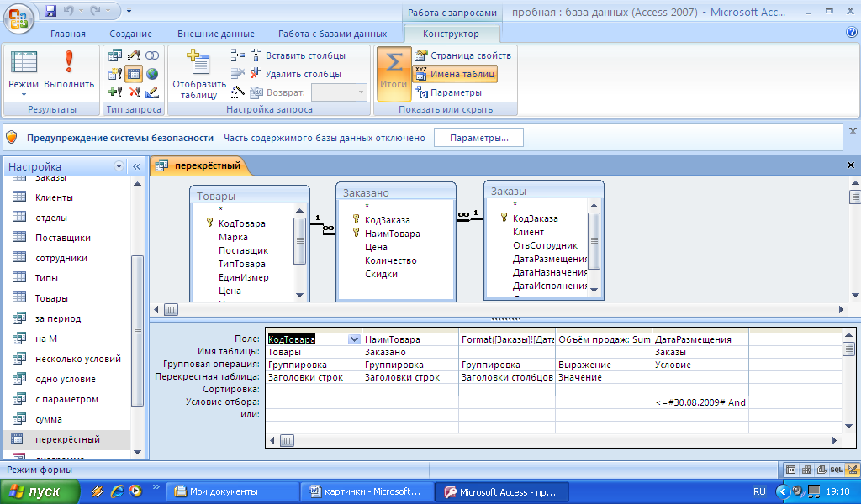Open the Поле КодТовара dropdown arrow
The height and width of the screenshot is (504, 861).
(x=354, y=339)
